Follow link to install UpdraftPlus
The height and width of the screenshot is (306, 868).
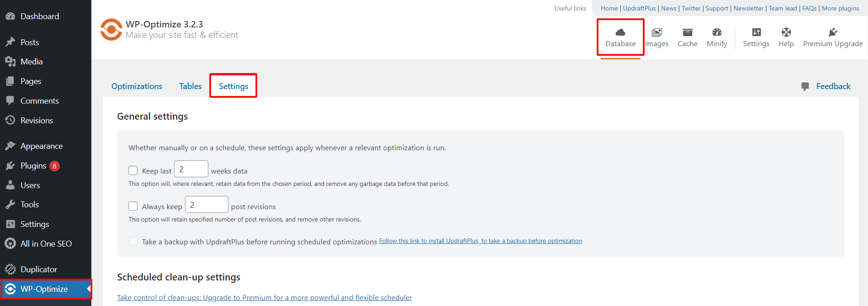pyautogui.click(x=480, y=241)
